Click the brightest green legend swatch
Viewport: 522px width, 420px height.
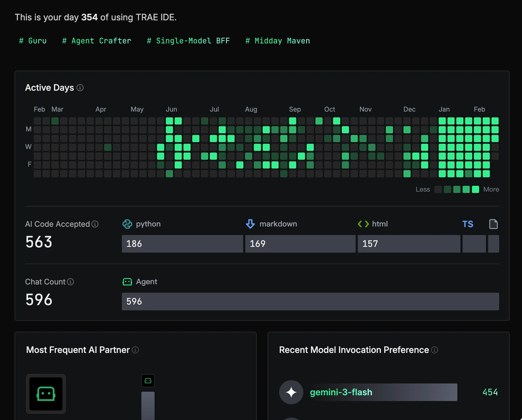(476, 189)
